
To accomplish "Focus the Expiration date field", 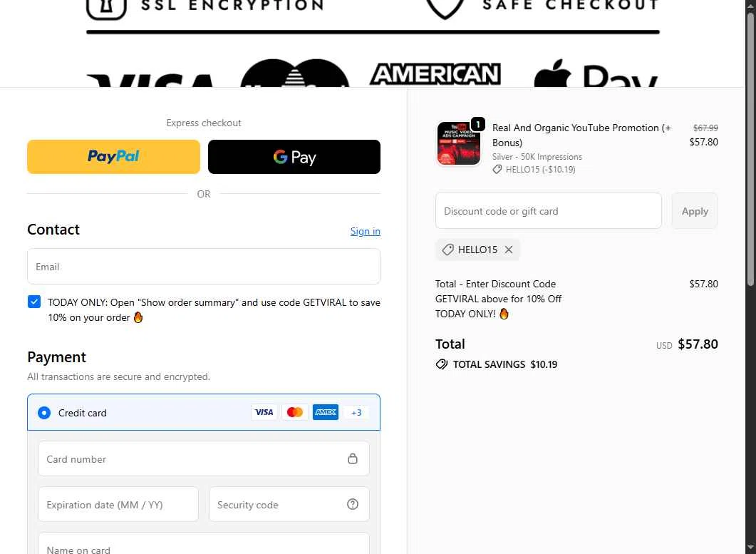I will [x=118, y=504].
